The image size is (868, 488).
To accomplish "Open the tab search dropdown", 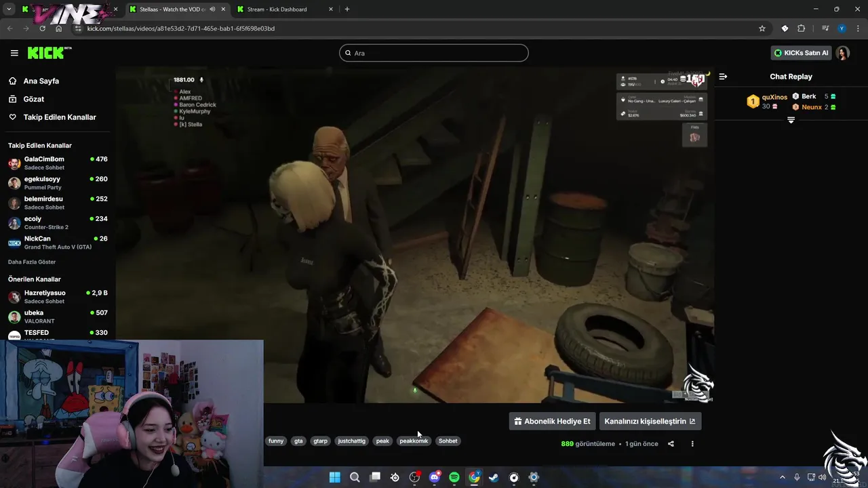I will (x=9, y=9).
